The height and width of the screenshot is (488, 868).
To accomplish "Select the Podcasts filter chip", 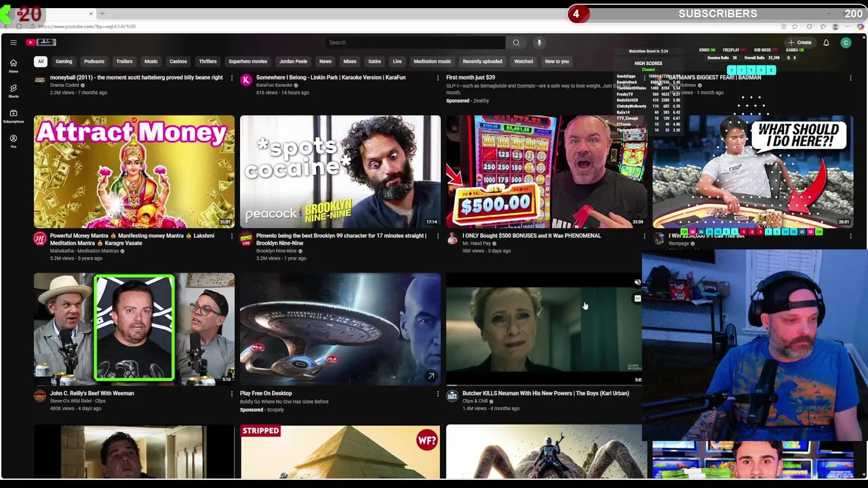I will (94, 62).
